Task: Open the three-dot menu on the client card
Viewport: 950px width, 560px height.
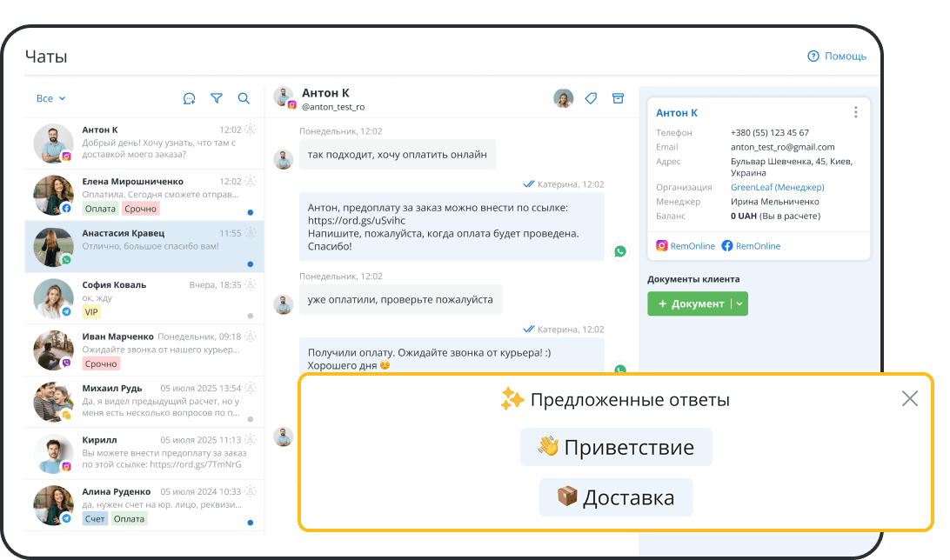Action: [x=855, y=111]
